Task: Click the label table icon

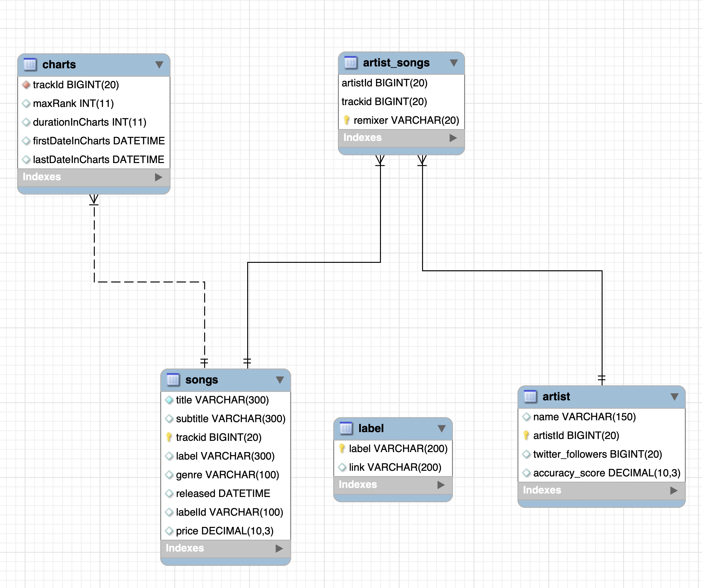Action: coord(346,428)
